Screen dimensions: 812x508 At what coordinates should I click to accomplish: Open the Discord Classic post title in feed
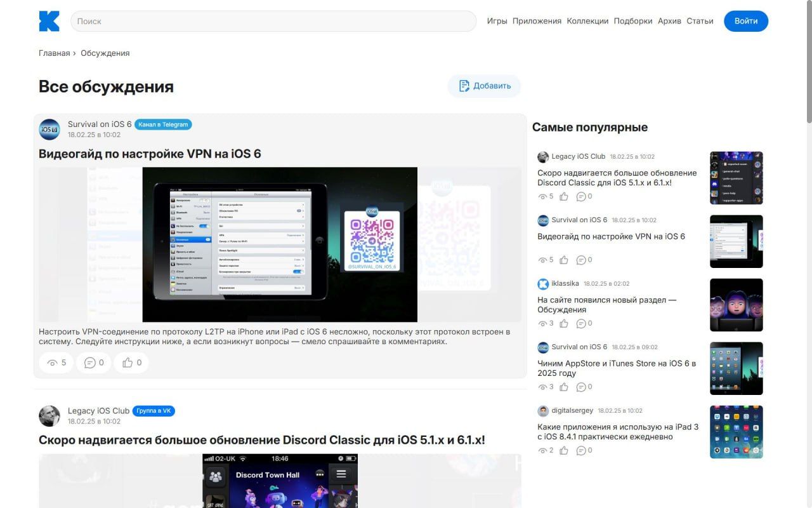(262, 440)
